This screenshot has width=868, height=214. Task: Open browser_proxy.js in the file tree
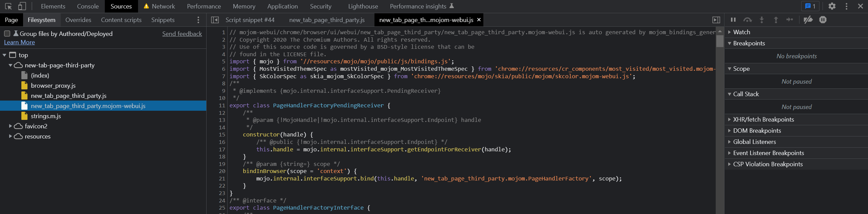[x=53, y=85]
